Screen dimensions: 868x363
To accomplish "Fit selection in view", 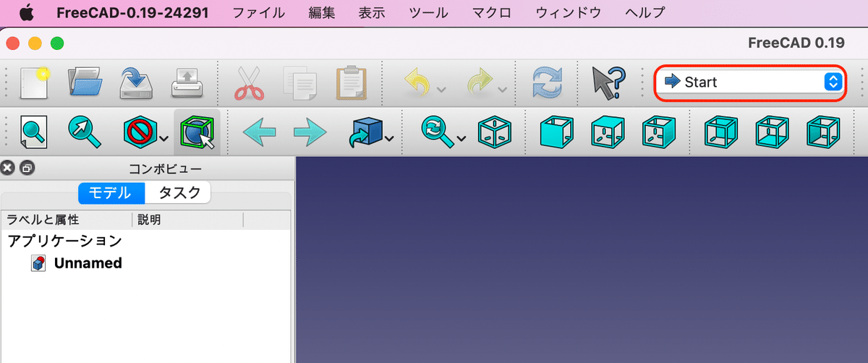I will tap(85, 132).
